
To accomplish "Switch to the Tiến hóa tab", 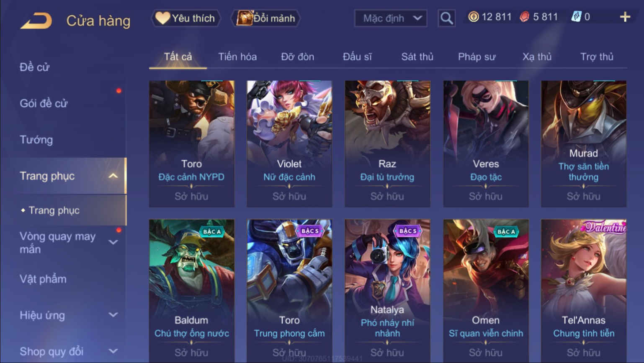I will 237,57.
